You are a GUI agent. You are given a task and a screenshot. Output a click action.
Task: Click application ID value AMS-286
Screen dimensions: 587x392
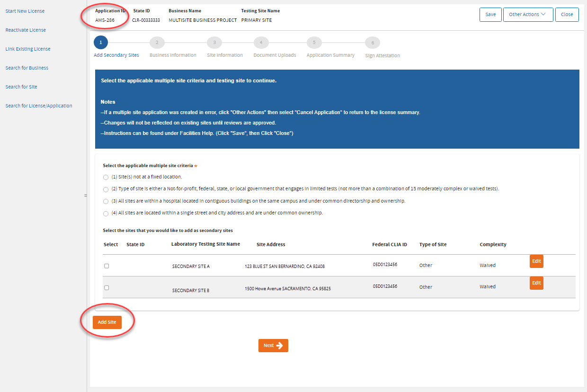click(x=105, y=20)
